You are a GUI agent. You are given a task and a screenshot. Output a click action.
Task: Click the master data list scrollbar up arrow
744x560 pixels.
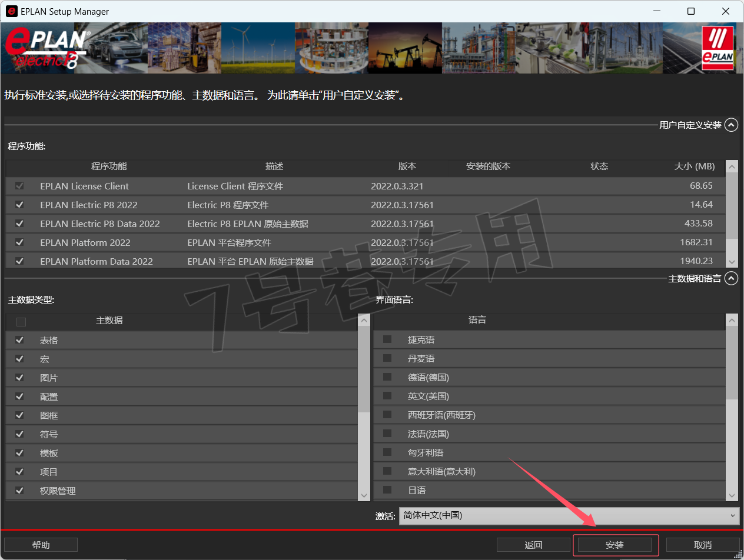(364, 321)
